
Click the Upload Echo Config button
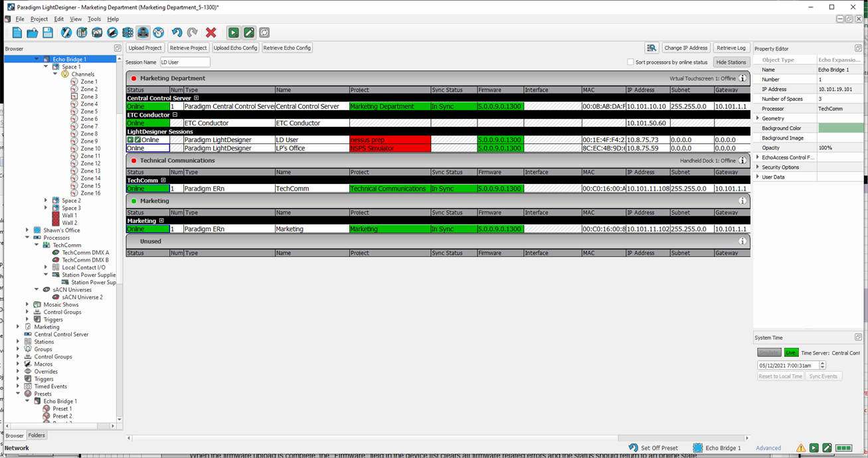point(235,48)
